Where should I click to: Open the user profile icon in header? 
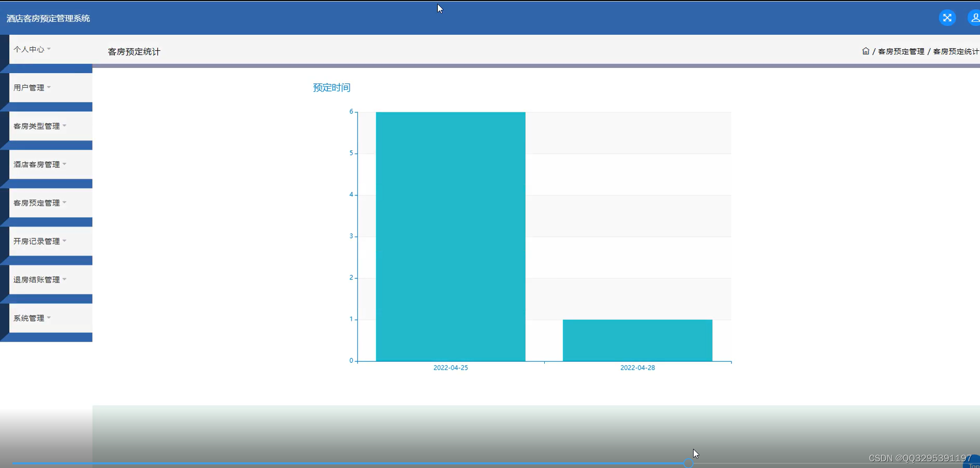(974, 18)
